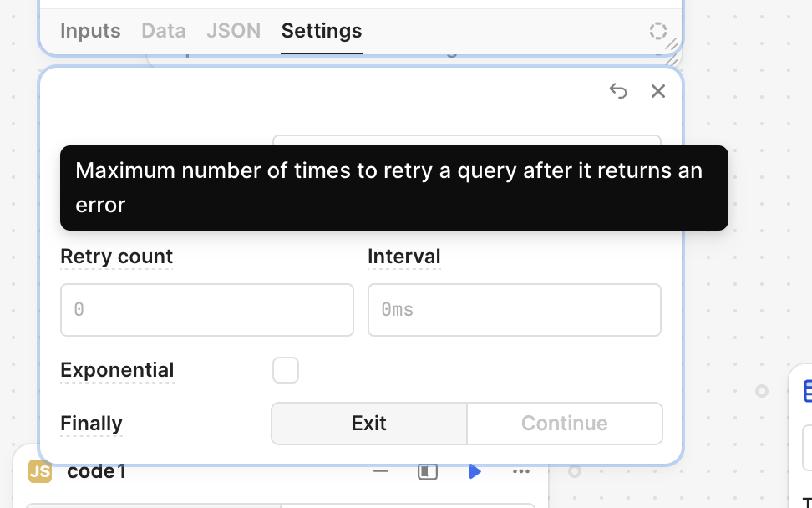812x508 pixels.
Task: Toggle the code1 block layout panel icon
Action: click(x=428, y=472)
